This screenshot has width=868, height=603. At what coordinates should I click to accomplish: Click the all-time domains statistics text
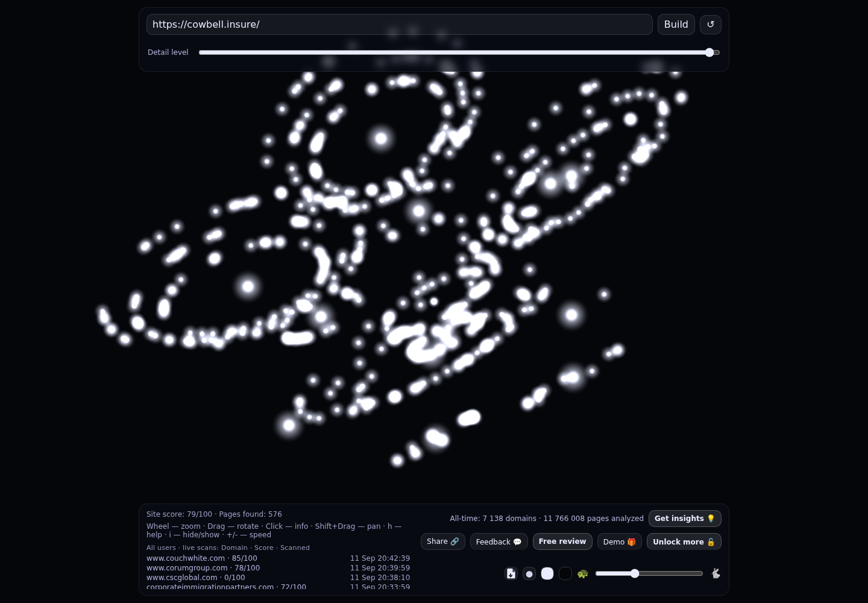tap(547, 519)
